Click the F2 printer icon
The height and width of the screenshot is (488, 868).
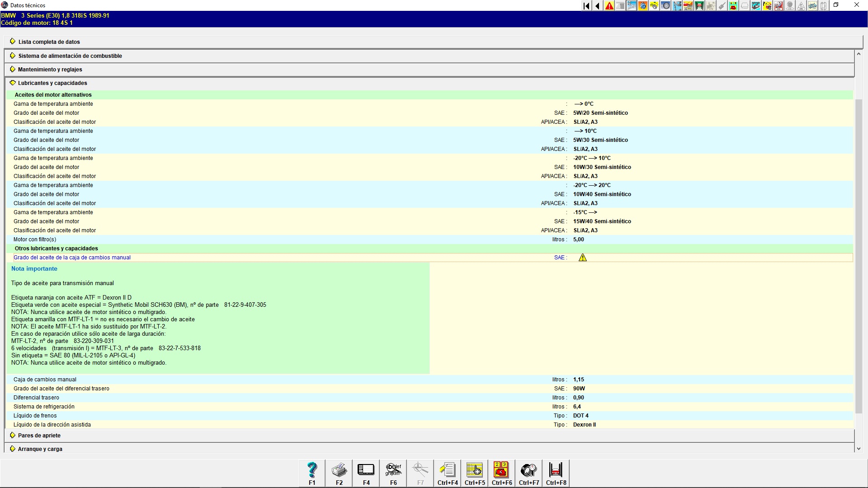point(339,473)
